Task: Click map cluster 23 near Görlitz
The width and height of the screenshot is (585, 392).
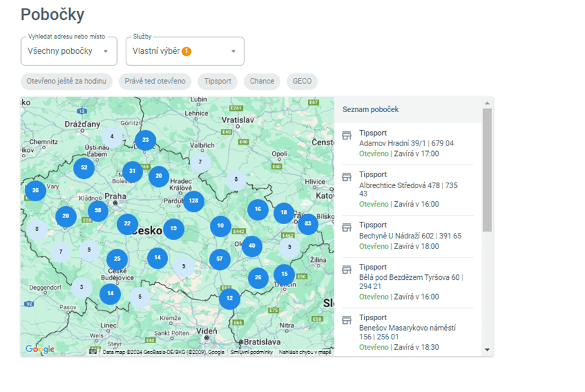Action: [145, 140]
